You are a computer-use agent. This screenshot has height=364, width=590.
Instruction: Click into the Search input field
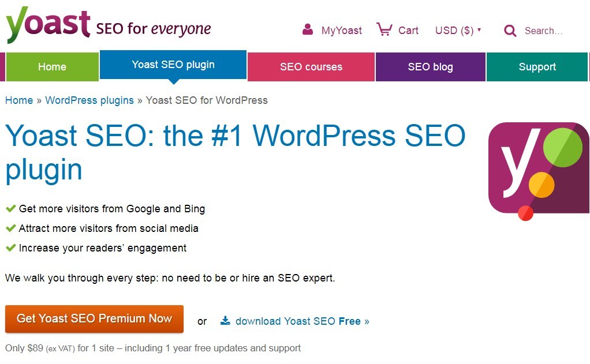[x=546, y=31]
